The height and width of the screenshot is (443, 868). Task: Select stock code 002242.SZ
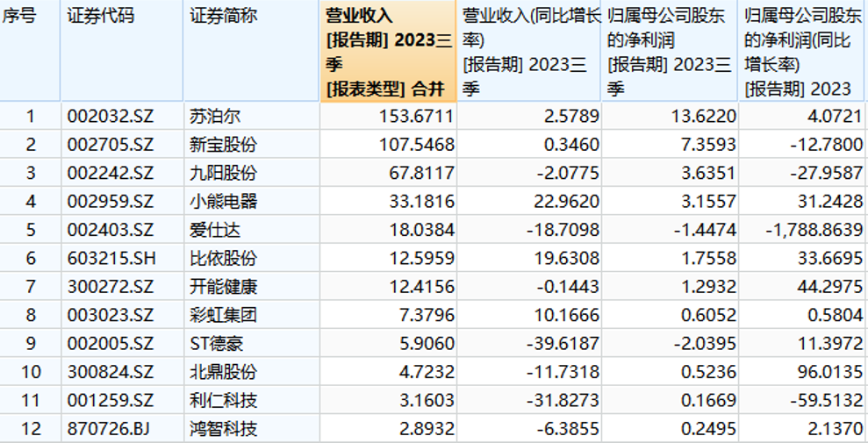click(111, 173)
